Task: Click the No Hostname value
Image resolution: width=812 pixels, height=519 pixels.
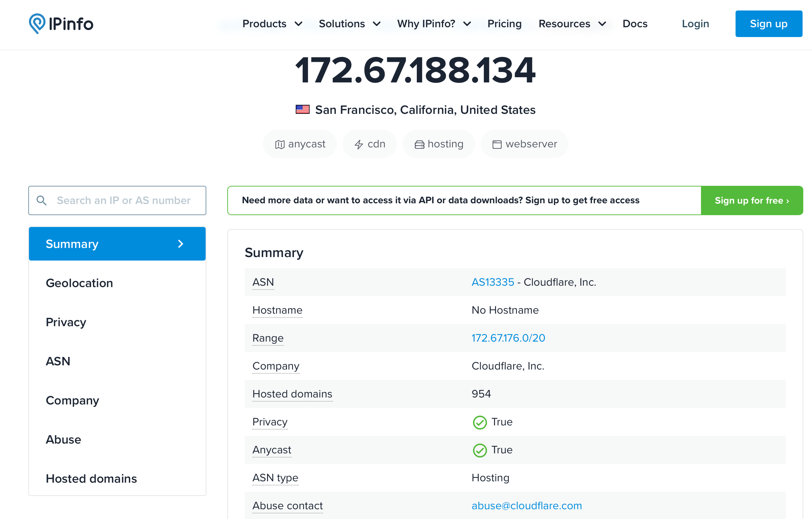Action: click(505, 310)
